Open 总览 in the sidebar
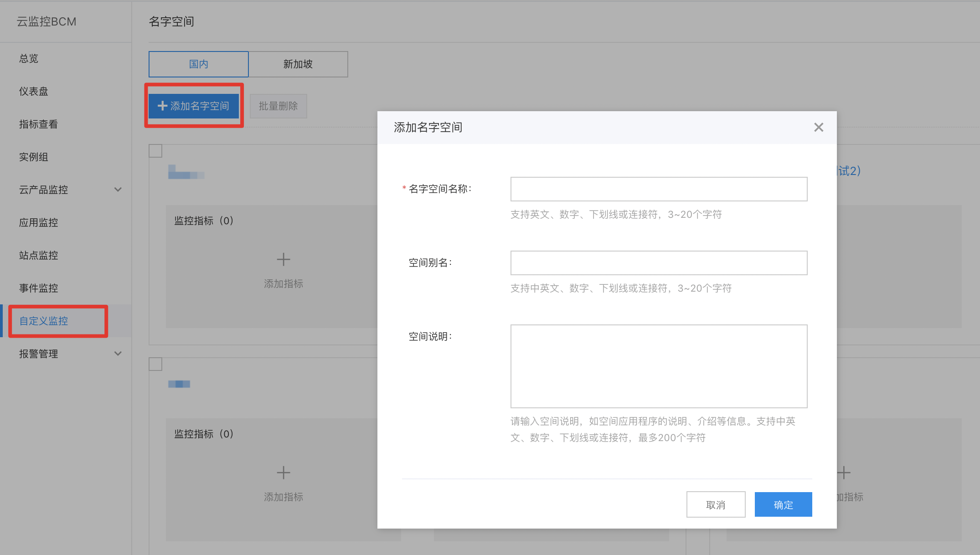This screenshot has height=555, width=980. 29,58
